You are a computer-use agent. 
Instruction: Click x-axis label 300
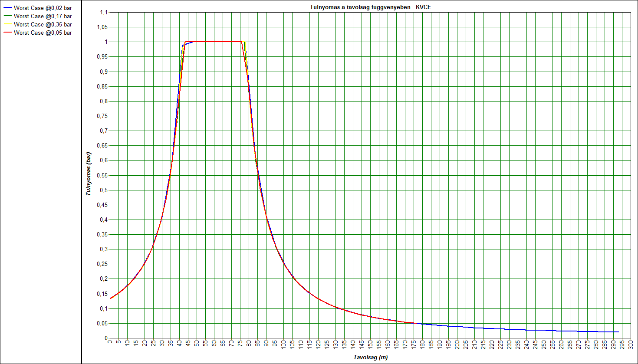[x=631, y=344]
